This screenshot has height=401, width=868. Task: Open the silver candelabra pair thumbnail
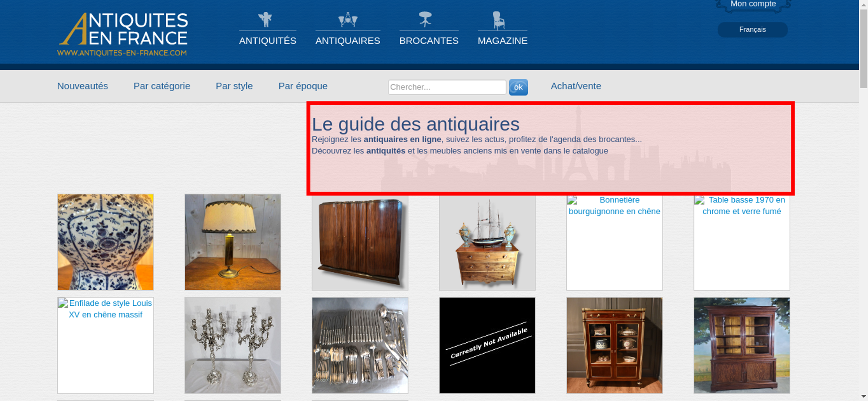(233, 345)
